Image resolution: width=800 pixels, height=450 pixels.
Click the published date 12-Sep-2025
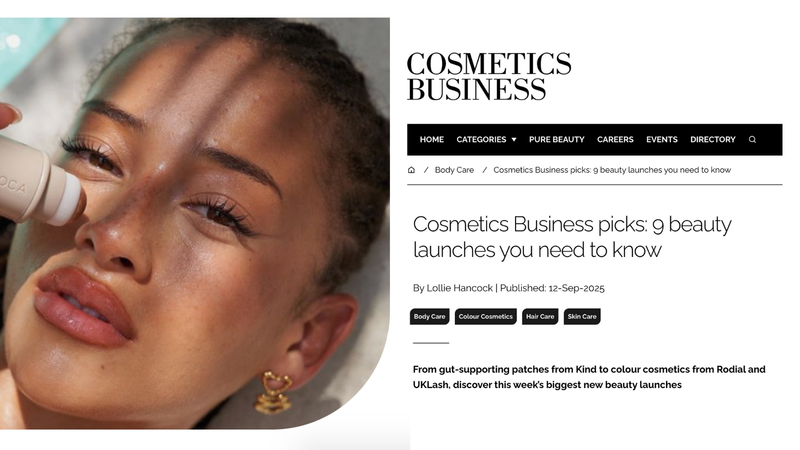577,288
